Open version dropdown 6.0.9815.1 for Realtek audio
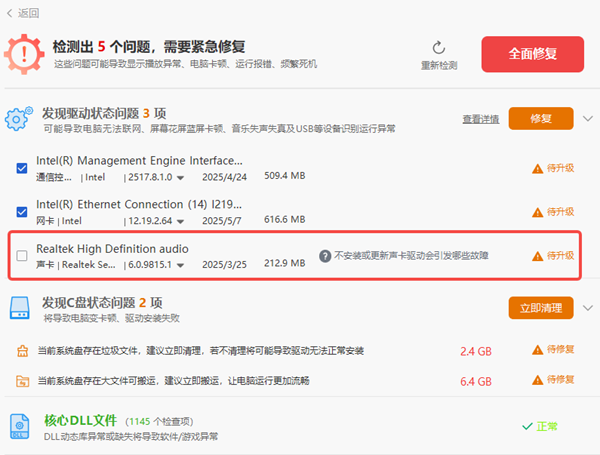Viewport: 600px width, 455px height. coord(180,265)
